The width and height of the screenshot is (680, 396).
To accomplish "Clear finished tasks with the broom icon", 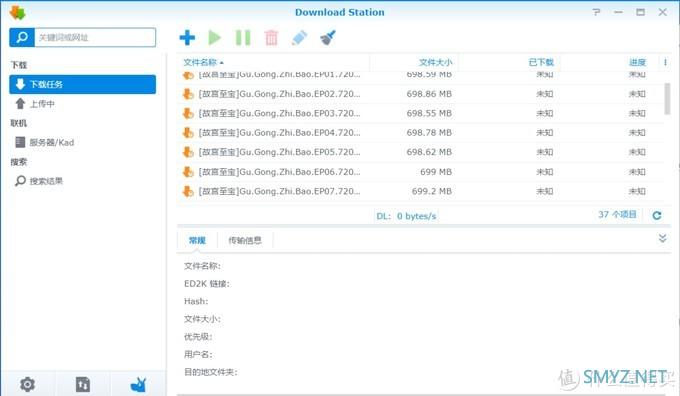I will coord(328,38).
